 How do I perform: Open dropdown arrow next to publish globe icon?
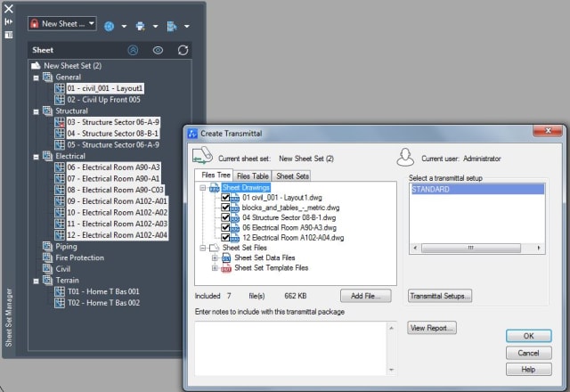pos(124,26)
